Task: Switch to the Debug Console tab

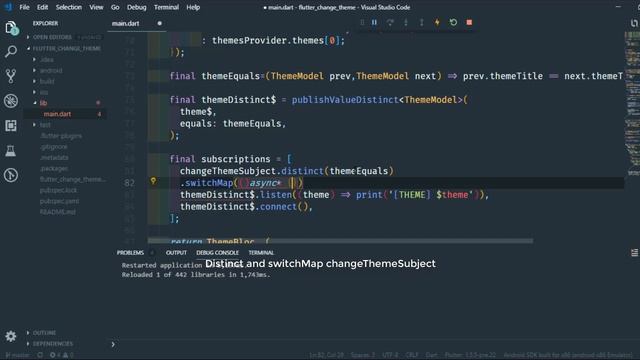Action: pyautogui.click(x=218, y=253)
